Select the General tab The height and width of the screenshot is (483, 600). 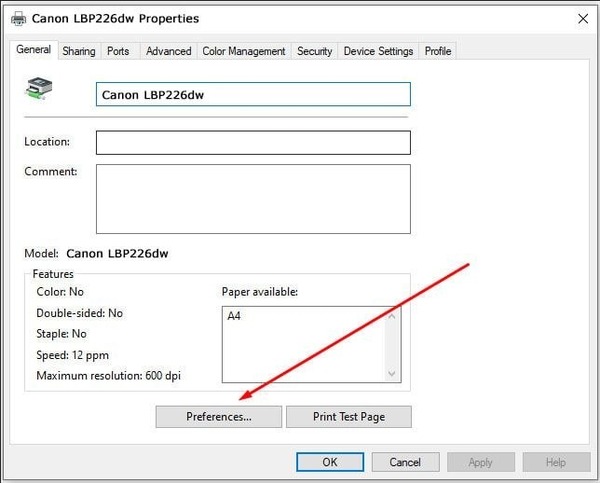point(34,50)
